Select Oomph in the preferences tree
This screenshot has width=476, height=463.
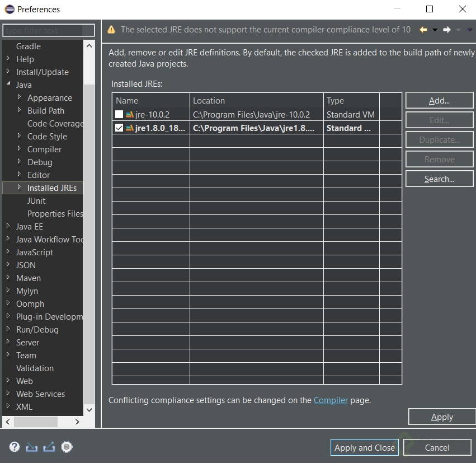(x=30, y=304)
